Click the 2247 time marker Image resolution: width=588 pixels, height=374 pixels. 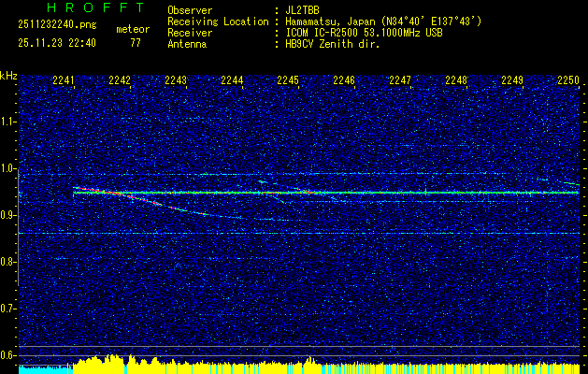coord(400,81)
